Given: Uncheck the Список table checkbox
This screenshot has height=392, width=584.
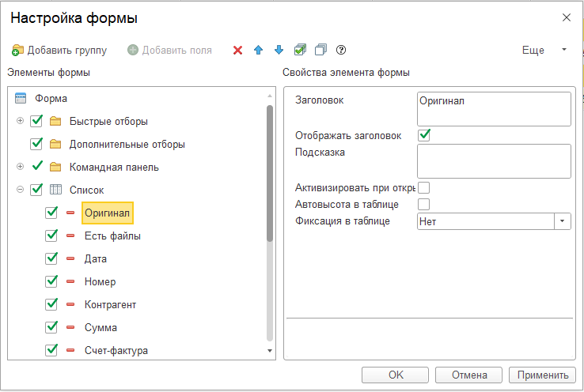Looking at the screenshot, I should (x=36, y=190).
